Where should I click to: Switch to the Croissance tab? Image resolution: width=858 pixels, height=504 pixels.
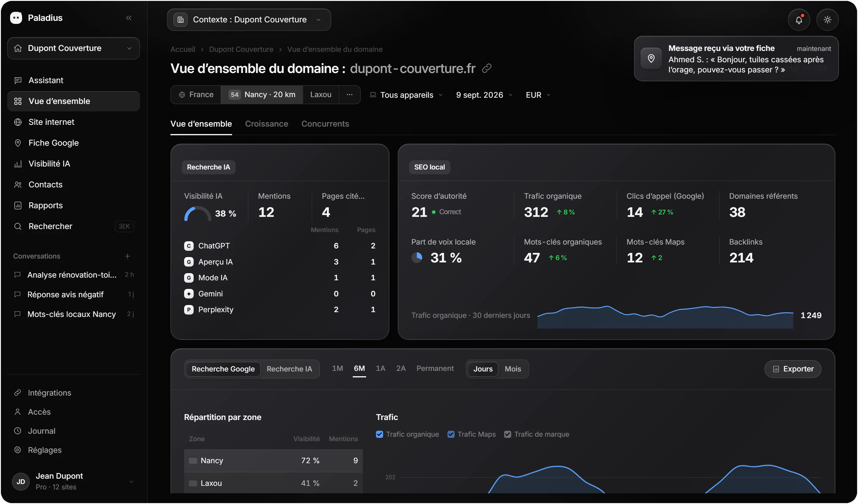(267, 124)
